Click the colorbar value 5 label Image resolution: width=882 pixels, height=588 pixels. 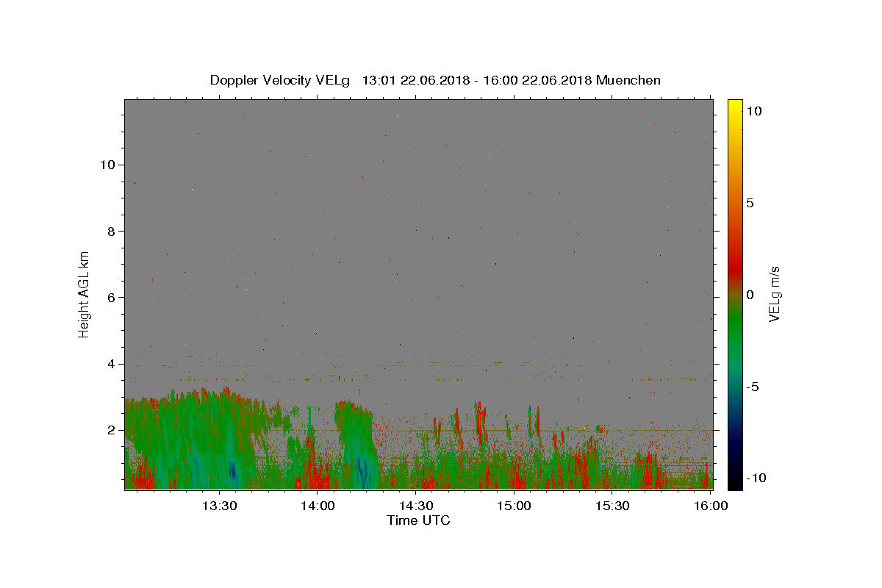tap(750, 203)
